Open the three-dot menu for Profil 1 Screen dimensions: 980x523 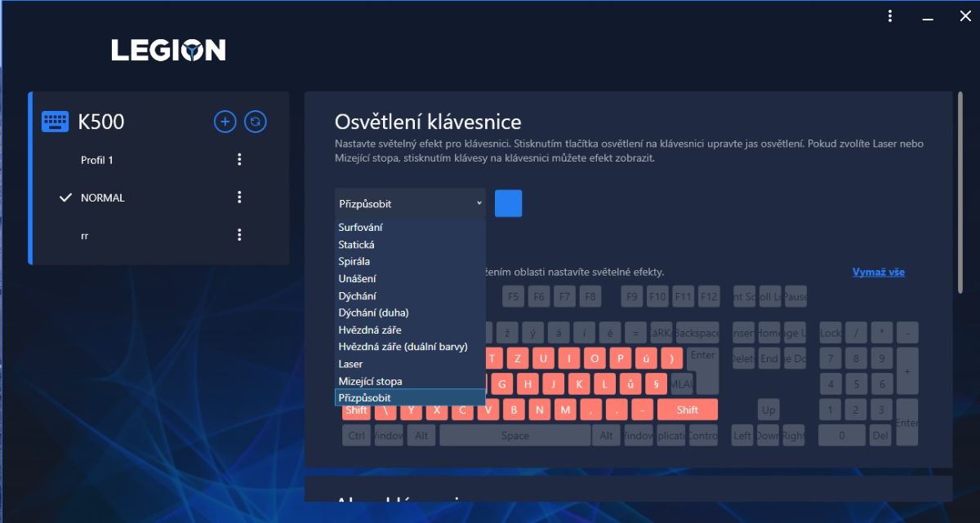(239, 160)
